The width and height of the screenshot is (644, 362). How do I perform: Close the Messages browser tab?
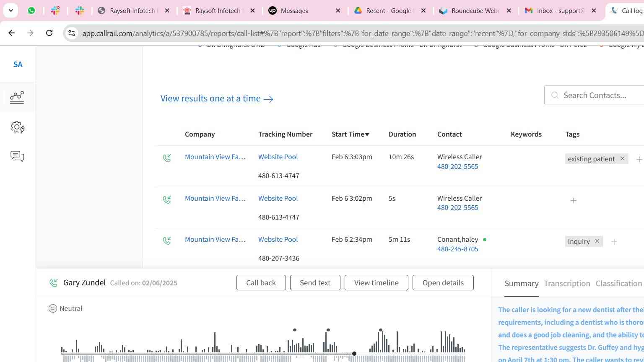338,10
